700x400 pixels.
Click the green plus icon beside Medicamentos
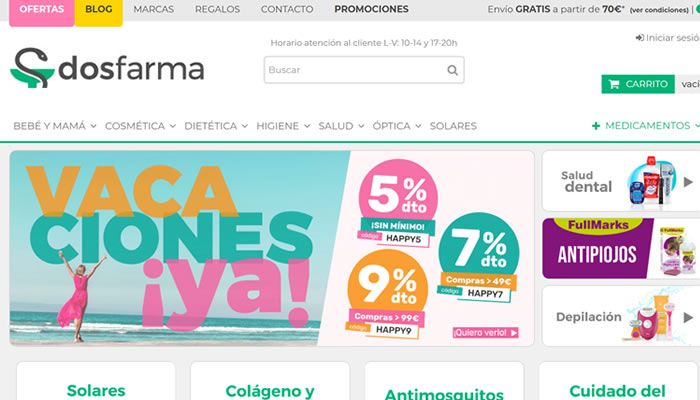pos(596,126)
